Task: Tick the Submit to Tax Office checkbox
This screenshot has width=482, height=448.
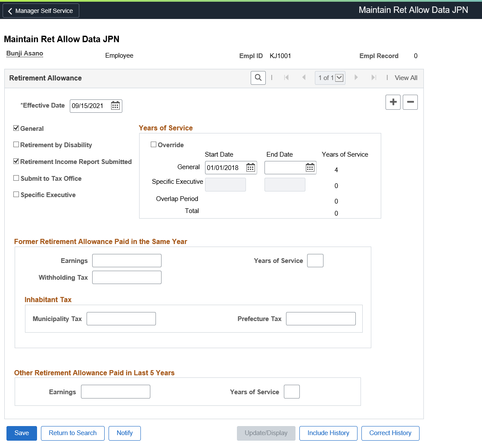Action: click(x=16, y=178)
